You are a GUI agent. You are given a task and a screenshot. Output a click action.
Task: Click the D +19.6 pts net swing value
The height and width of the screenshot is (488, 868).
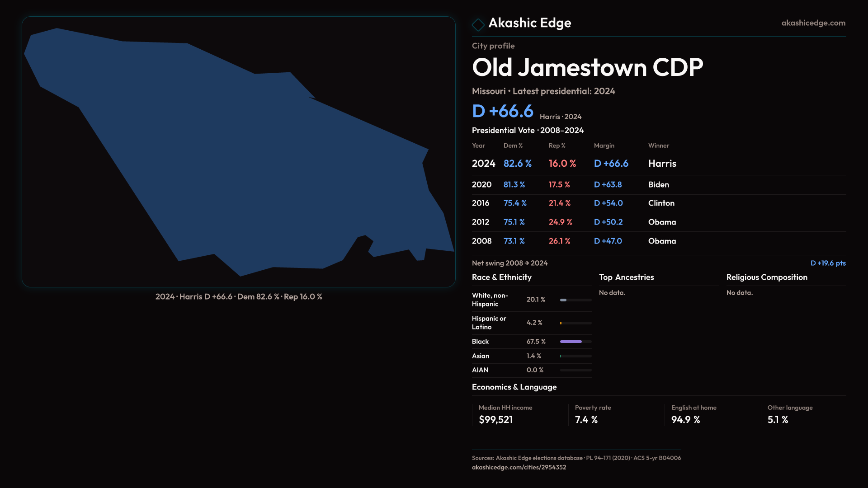tap(827, 263)
